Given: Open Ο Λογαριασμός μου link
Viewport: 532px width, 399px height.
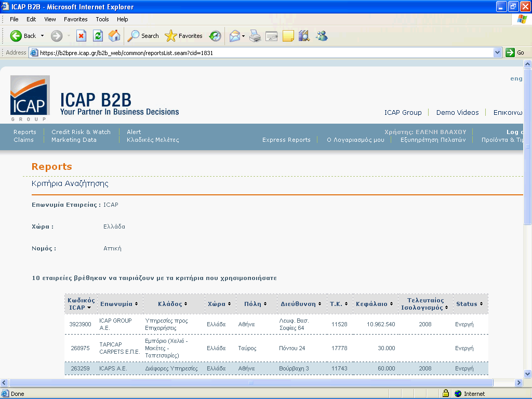Looking at the screenshot, I should (x=355, y=140).
